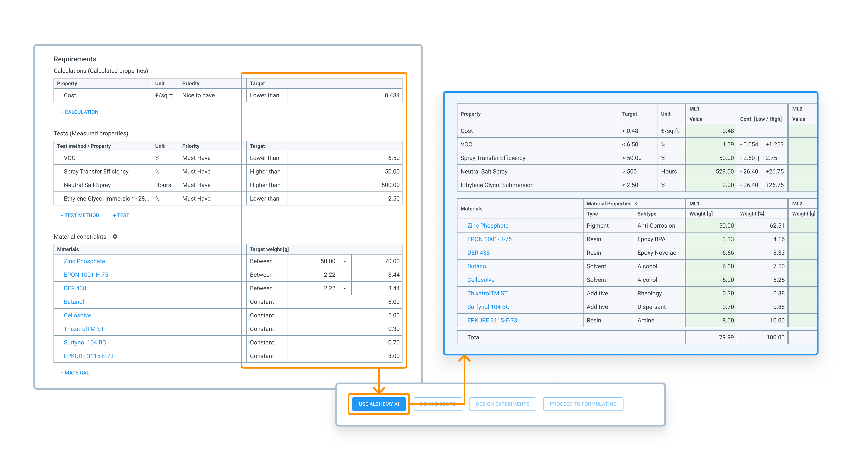Open the Cellosolve solvent link in results table
The image size is (868, 457).
click(x=481, y=280)
